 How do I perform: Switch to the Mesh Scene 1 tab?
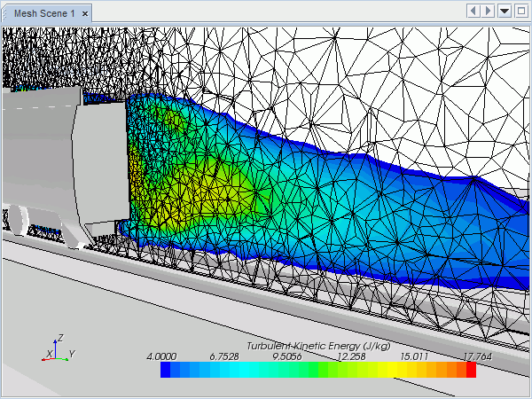click(x=43, y=14)
